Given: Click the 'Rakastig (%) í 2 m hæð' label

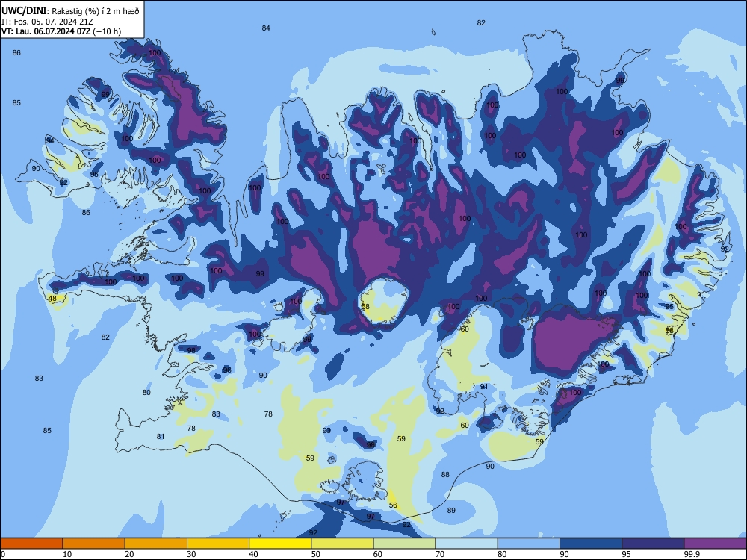Looking at the screenshot, I should [x=96, y=11].
